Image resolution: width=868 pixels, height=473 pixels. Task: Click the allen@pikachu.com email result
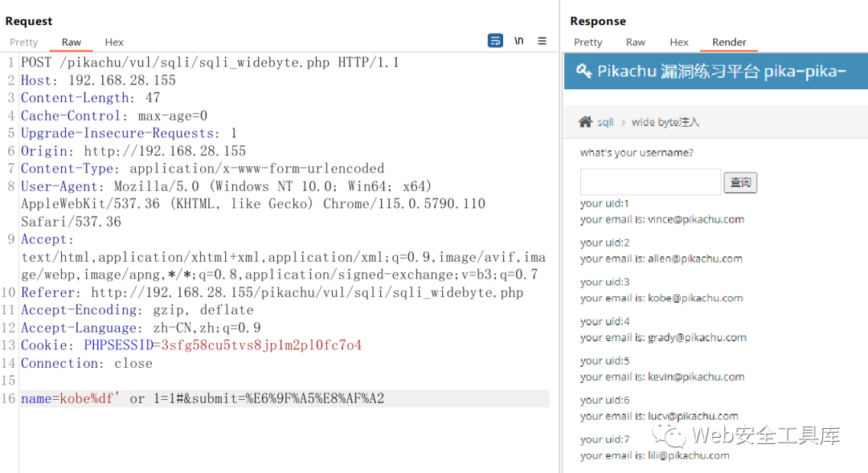pos(694,259)
